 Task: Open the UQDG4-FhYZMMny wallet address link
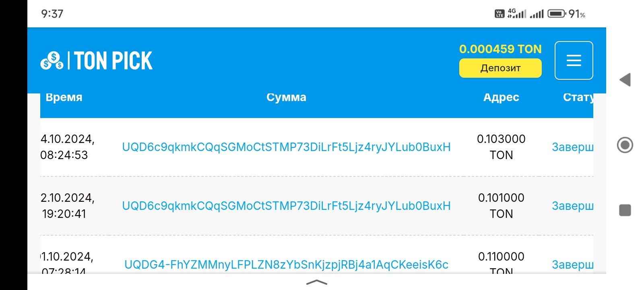(x=286, y=265)
